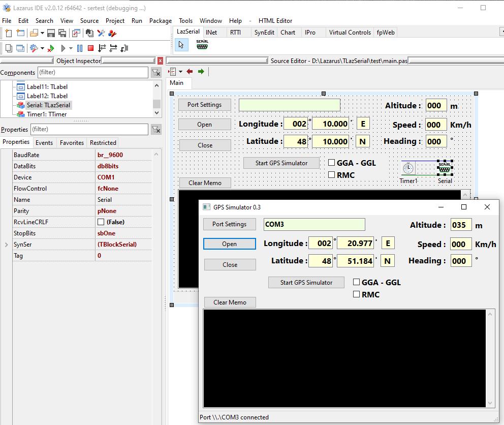The image size is (504, 425).
Task: Click the Save All icon
Action: point(62,33)
